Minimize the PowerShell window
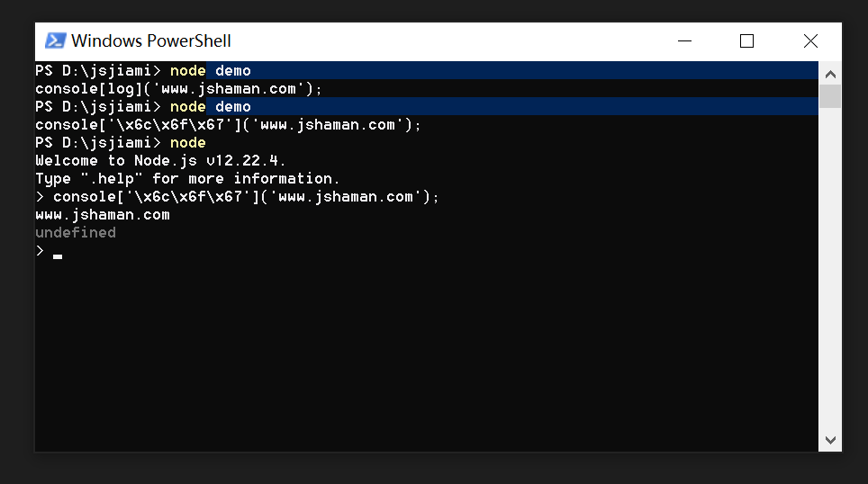Viewport: 868px width, 484px height. pyautogui.click(x=685, y=40)
